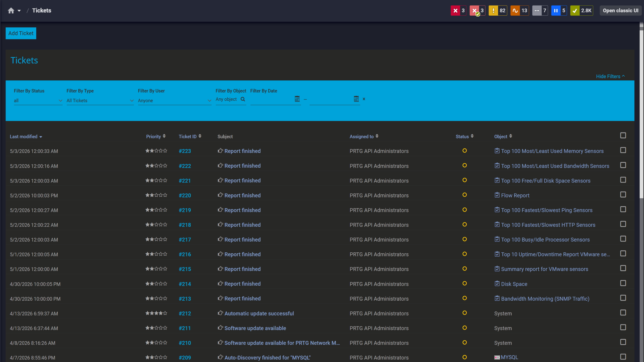The height and width of the screenshot is (362, 644).
Task: Open Summary report for VMware sensors
Action: (x=544, y=269)
